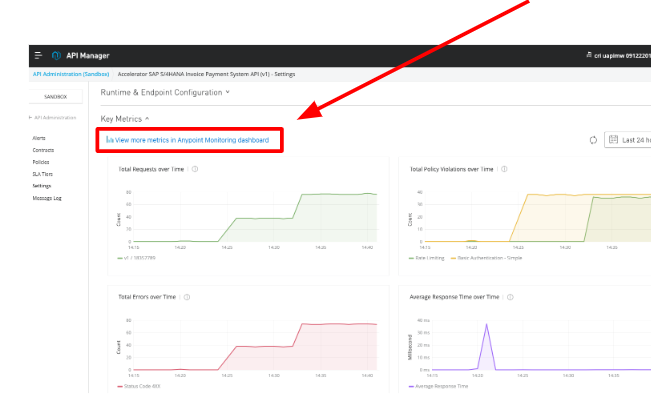Click the calendar icon in time range selector
The width and height of the screenshot is (651, 395).
pyautogui.click(x=613, y=140)
